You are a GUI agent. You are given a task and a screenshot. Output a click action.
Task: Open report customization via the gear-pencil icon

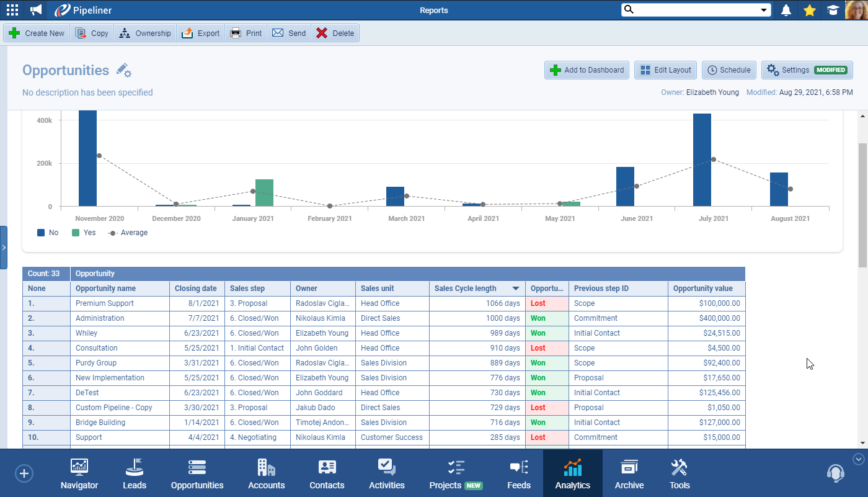click(x=123, y=70)
